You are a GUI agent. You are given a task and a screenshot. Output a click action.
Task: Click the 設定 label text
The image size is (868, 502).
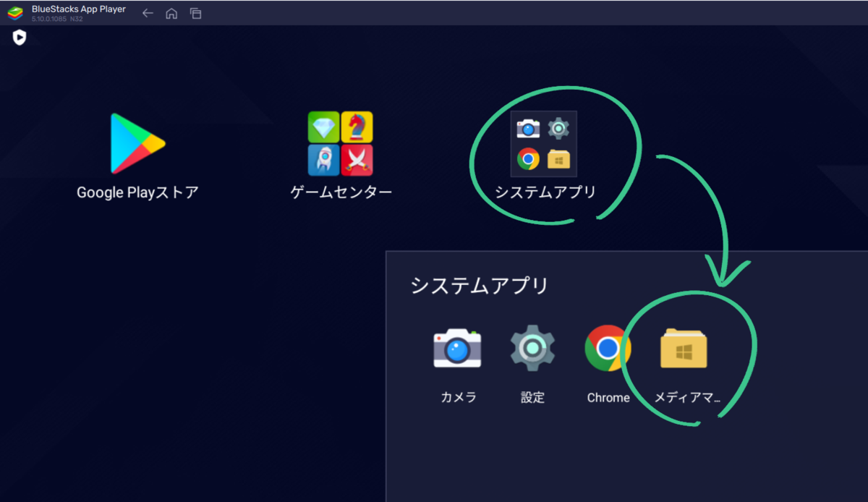532,397
